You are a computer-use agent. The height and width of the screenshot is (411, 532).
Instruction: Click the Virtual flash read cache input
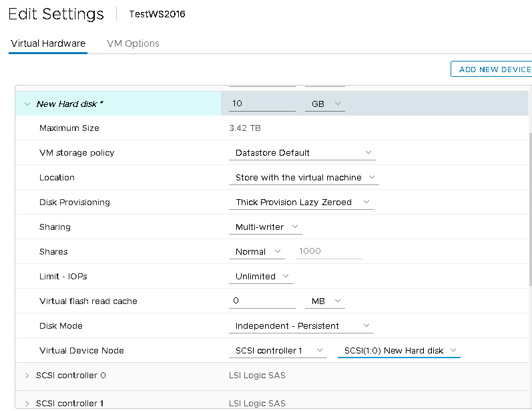tap(262, 301)
